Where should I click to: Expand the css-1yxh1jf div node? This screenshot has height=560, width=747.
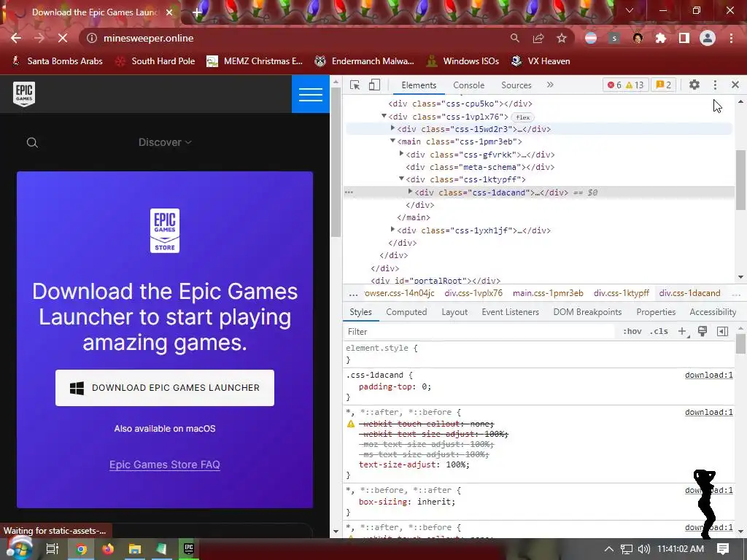[392, 230]
